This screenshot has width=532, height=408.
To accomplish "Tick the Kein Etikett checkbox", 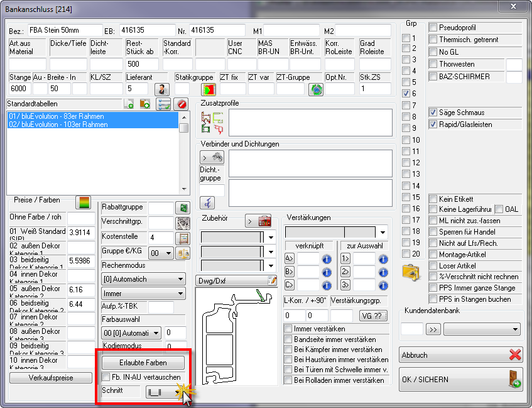I will pyautogui.click(x=433, y=199).
